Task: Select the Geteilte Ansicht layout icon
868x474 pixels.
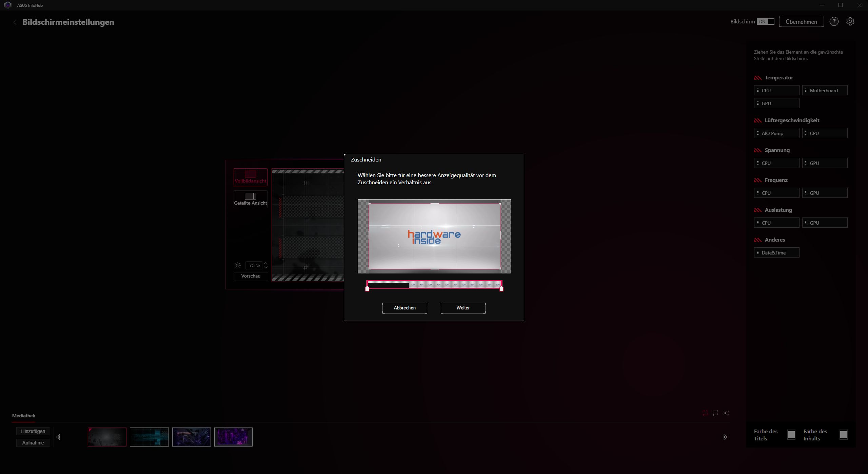Action: tap(251, 199)
